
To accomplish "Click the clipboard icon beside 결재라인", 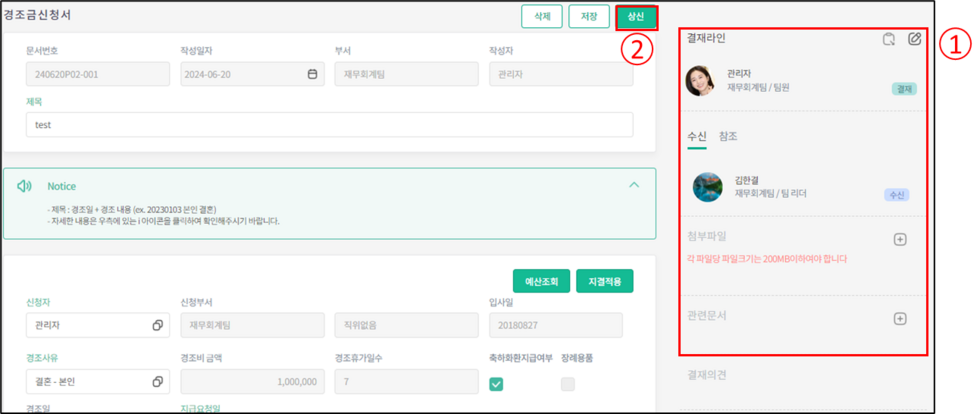I will coord(888,40).
